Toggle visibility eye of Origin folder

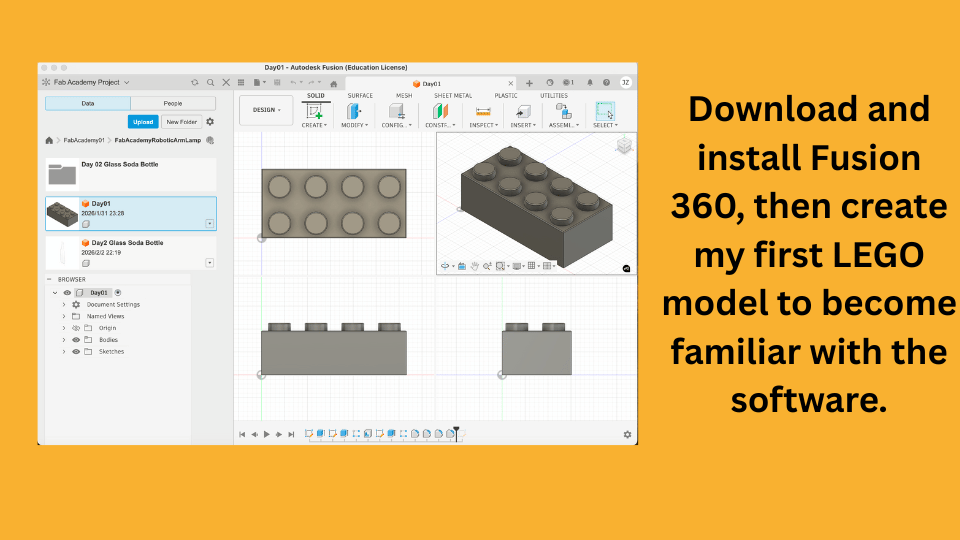pos(76,328)
